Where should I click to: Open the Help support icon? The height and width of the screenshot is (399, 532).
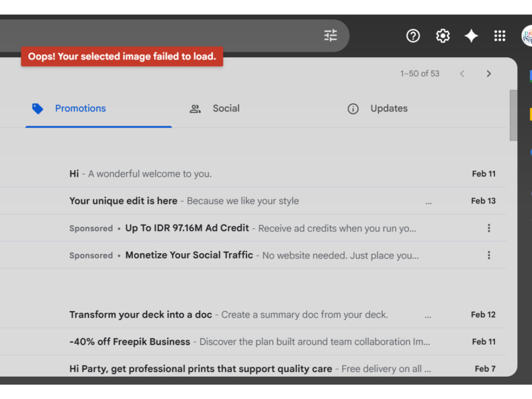413,36
